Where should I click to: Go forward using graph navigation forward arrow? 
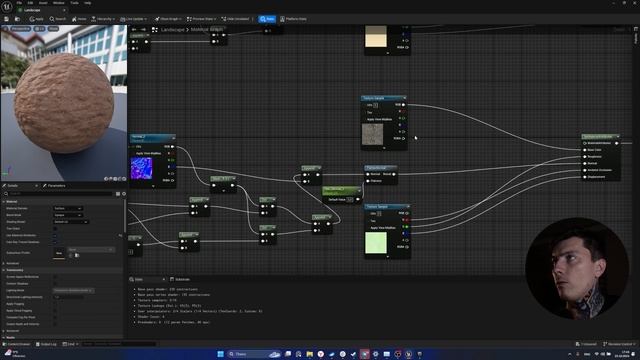pos(143,29)
